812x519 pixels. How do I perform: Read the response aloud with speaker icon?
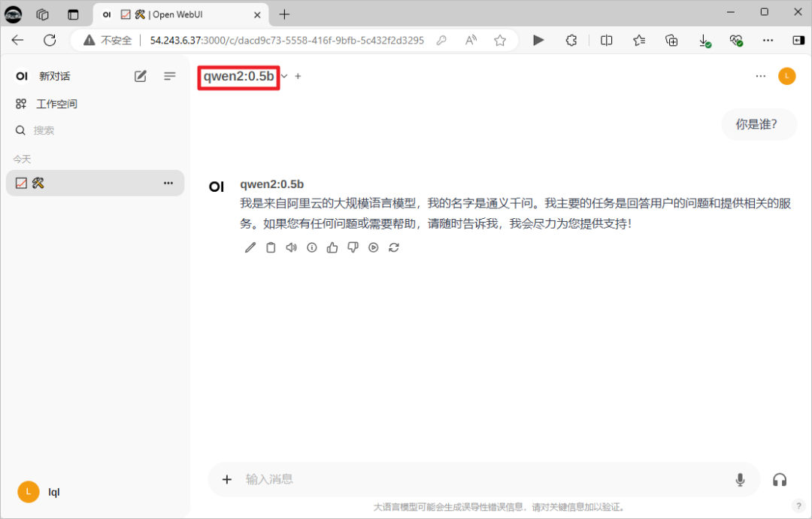pyautogui.click(x=291, y=247)
